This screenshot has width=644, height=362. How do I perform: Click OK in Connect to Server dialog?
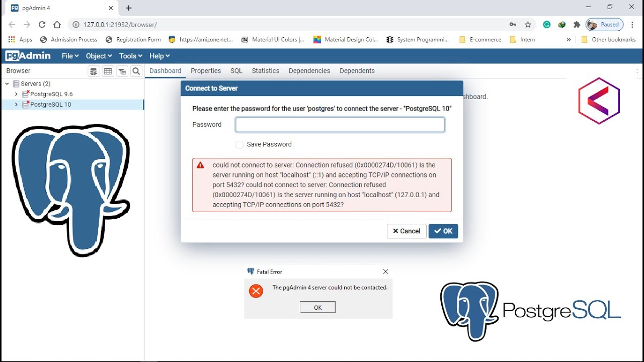coord(443,231)
